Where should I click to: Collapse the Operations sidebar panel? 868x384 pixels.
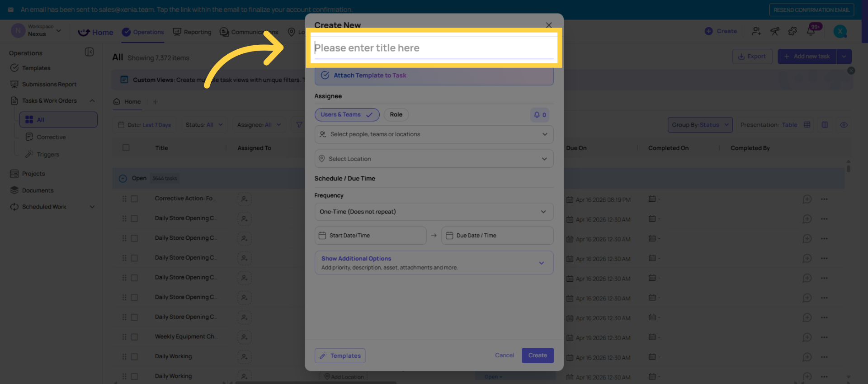tap(89, 52)
